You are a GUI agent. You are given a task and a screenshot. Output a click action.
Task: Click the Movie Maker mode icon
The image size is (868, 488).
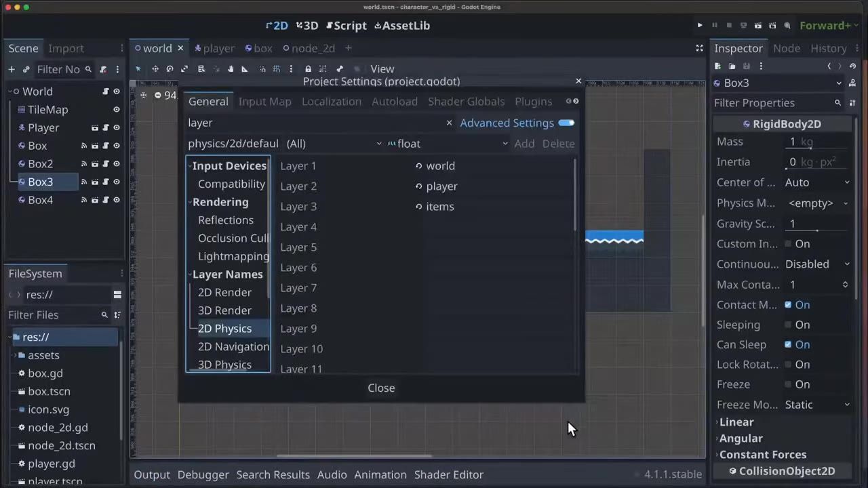[x=787, y=26]
